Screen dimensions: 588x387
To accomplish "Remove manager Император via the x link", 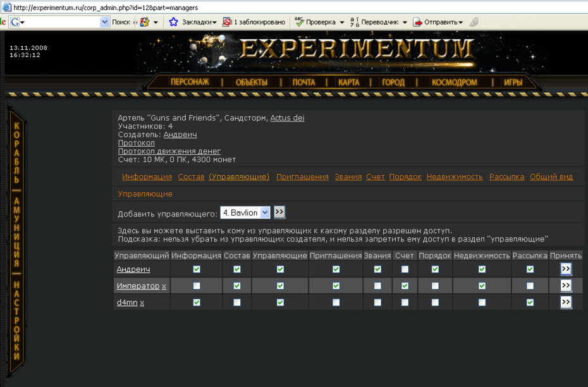I will point(164,286).
